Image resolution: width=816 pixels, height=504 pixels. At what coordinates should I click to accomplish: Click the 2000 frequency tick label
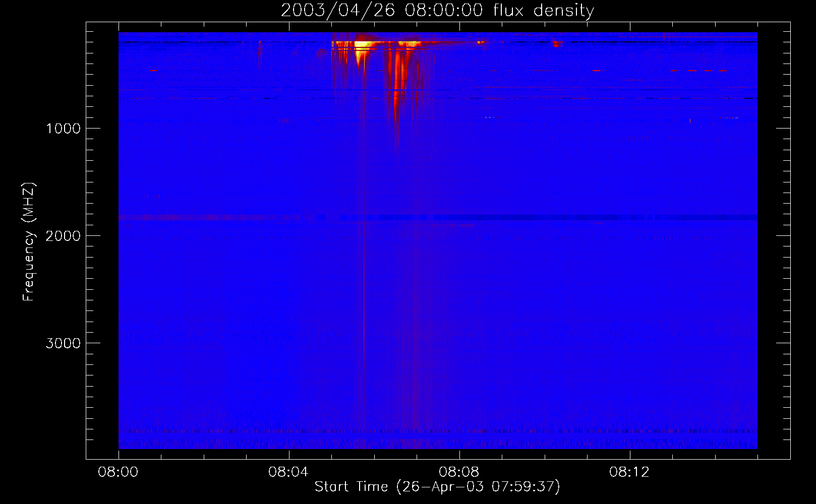click(x=63, y=236)
